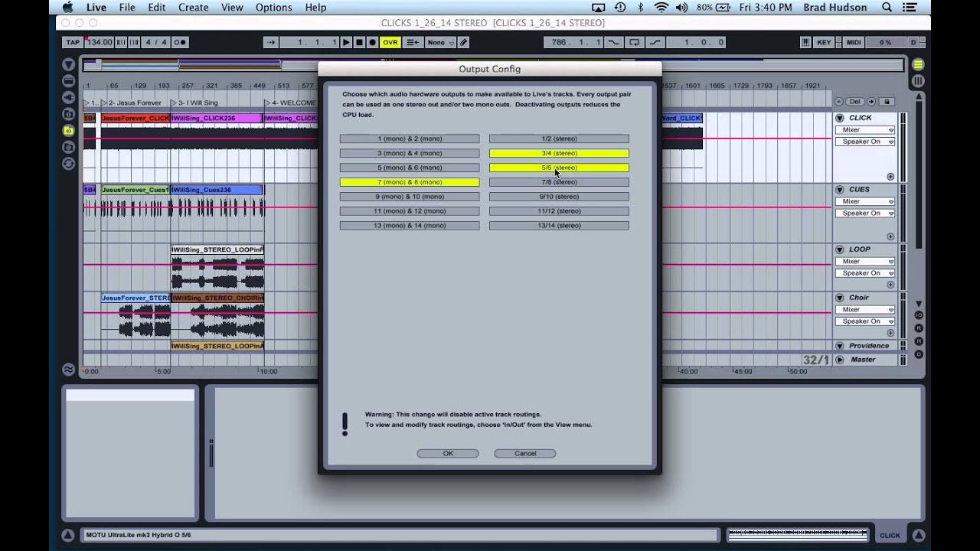Cancel the Output Config dialog
The image size is (980, 551).
pos(525,453)
